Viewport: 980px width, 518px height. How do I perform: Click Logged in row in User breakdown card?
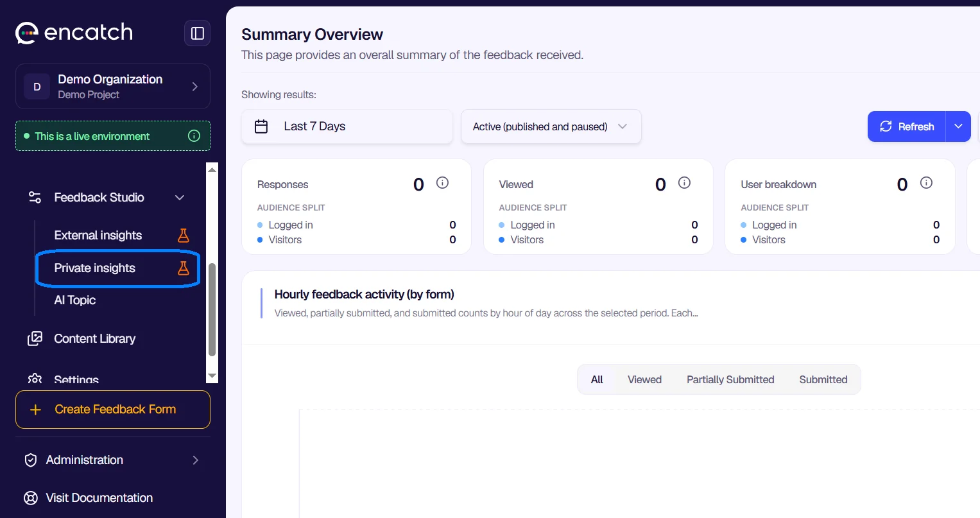click(x=840, y=225)
